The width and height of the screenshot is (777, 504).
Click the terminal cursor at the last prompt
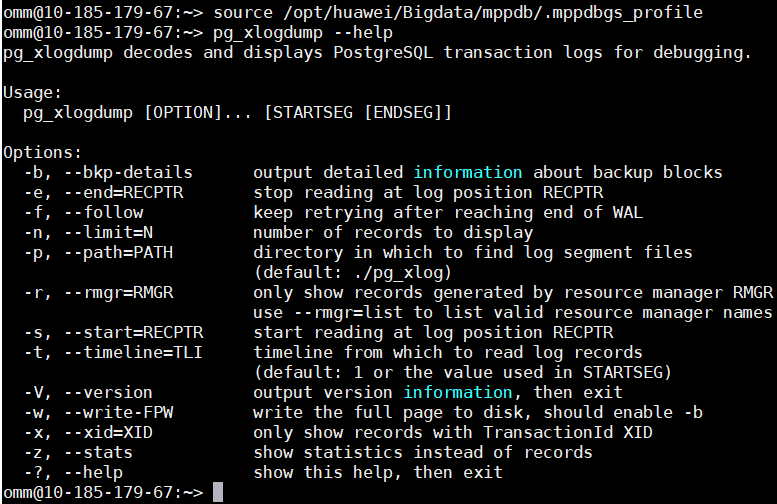(x=218, y=492)
